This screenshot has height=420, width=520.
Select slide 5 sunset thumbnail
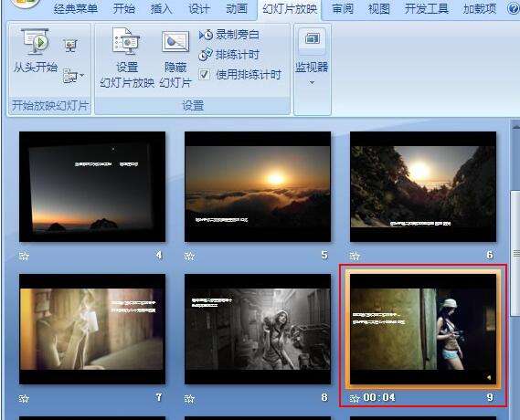[x=258, y=186]
